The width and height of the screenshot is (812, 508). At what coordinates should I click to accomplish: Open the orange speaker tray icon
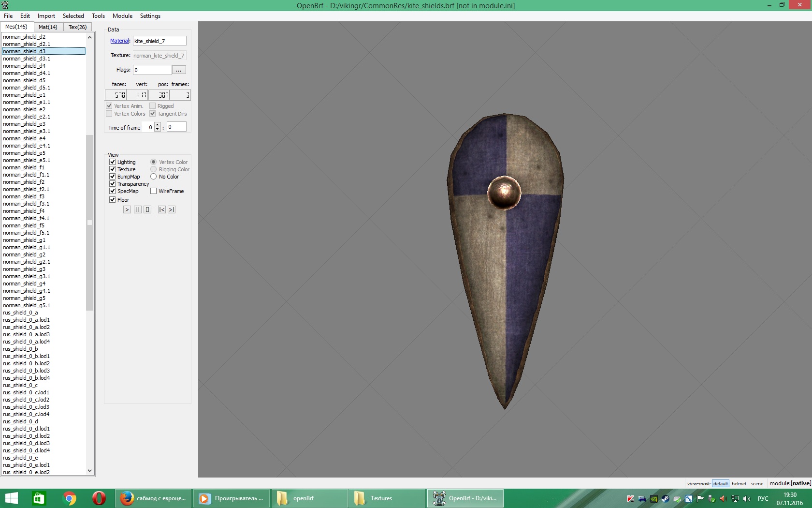[x=723, y=498]
